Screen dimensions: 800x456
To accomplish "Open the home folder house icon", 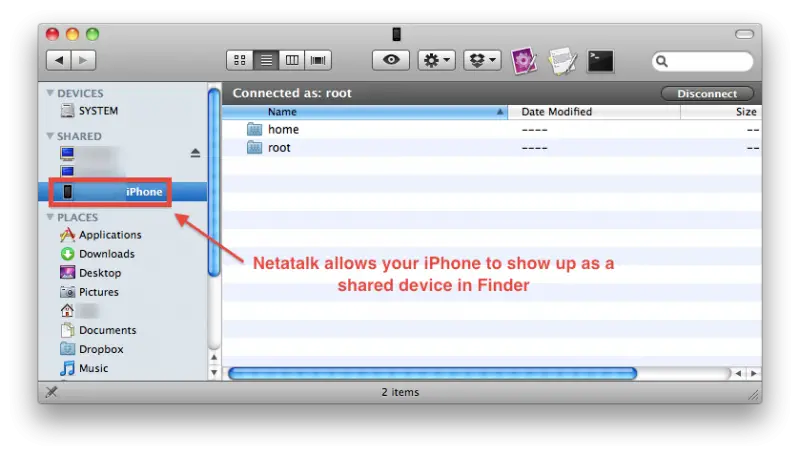I will pos(67,311).
